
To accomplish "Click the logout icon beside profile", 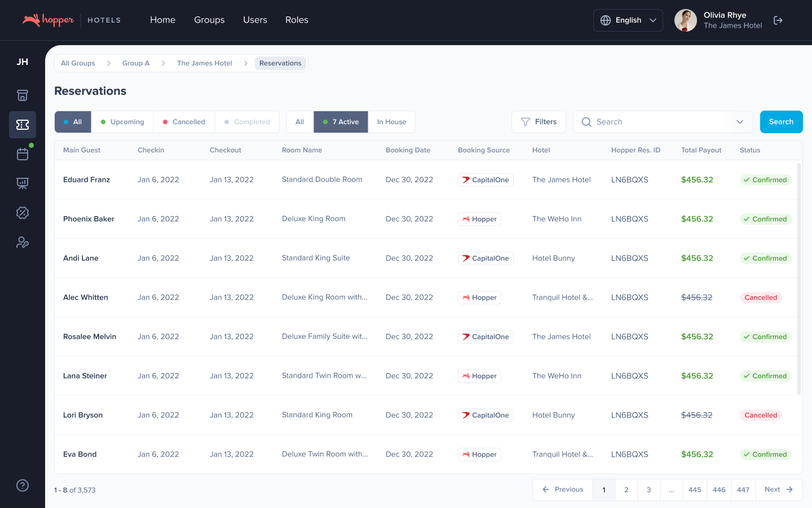I will pyautogui.click(x=778, y=20).
